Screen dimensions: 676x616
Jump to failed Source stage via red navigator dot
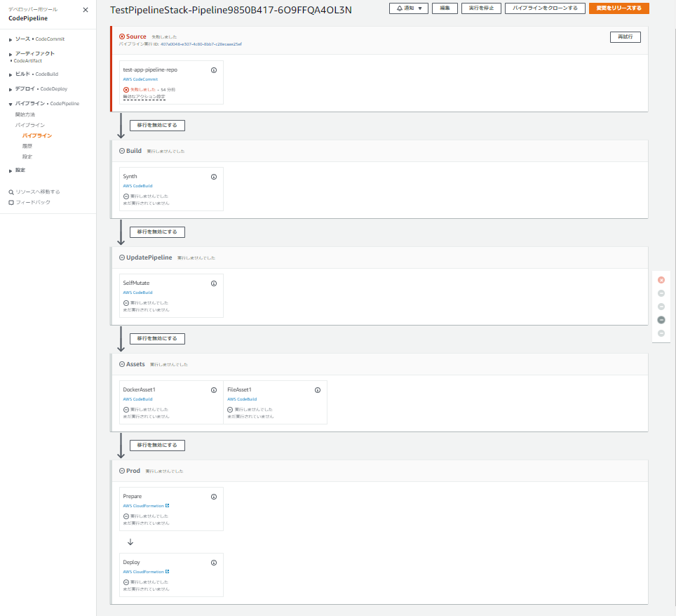coord(661,280)
